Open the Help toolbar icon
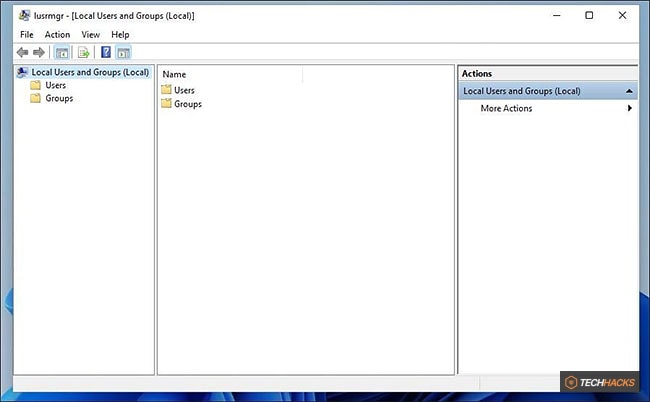The image size is (650, 402). click(x=106, y=52)
